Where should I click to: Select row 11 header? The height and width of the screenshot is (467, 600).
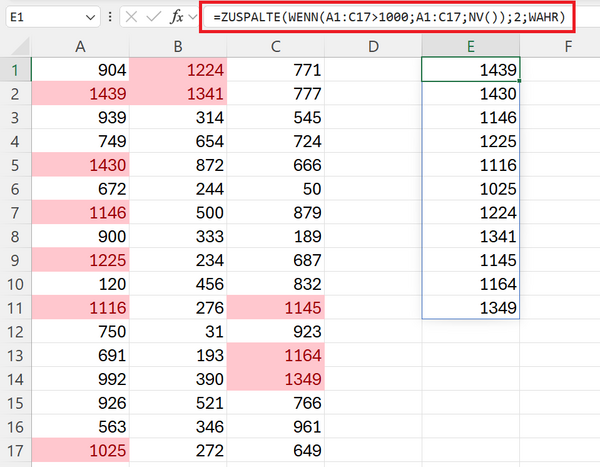coord(15,309)
